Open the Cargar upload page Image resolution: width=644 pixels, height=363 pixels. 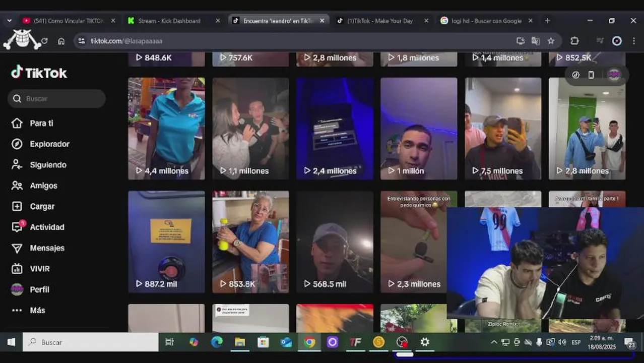click(33, 206)
